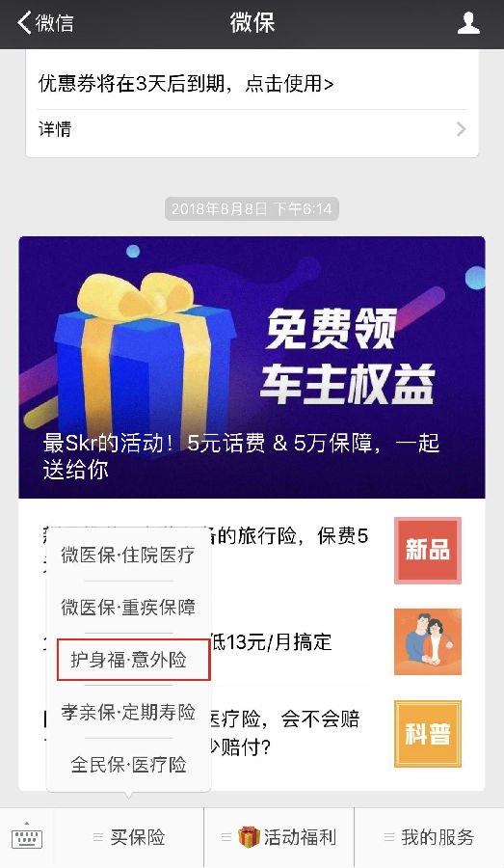Image resolution: width=504 pixels, height=868 pixels.
Task: Expand the 活动福利 menu
Action: [x=279, y=837]
